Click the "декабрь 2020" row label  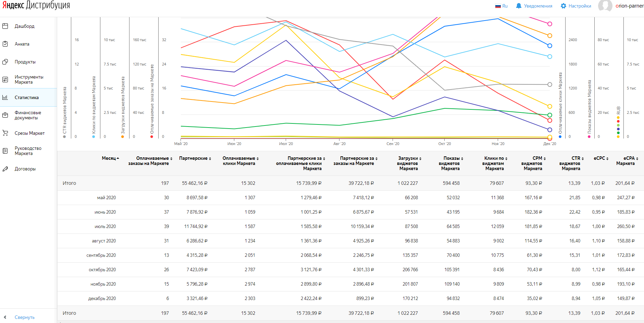[x=102, y=298]
